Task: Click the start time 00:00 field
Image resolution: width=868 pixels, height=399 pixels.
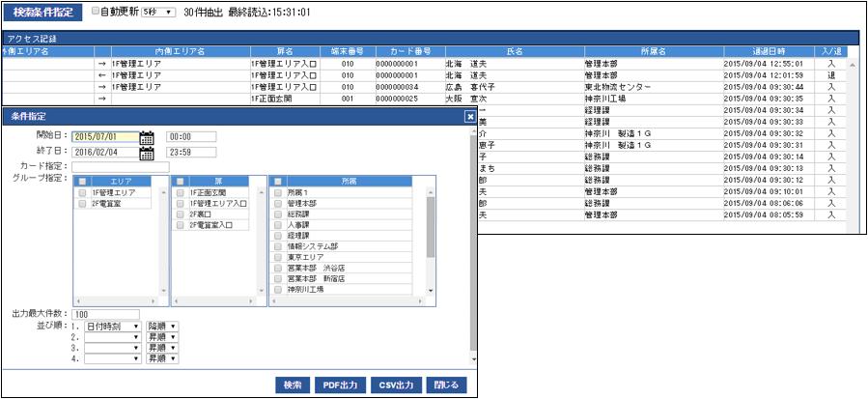Action: 190,136
